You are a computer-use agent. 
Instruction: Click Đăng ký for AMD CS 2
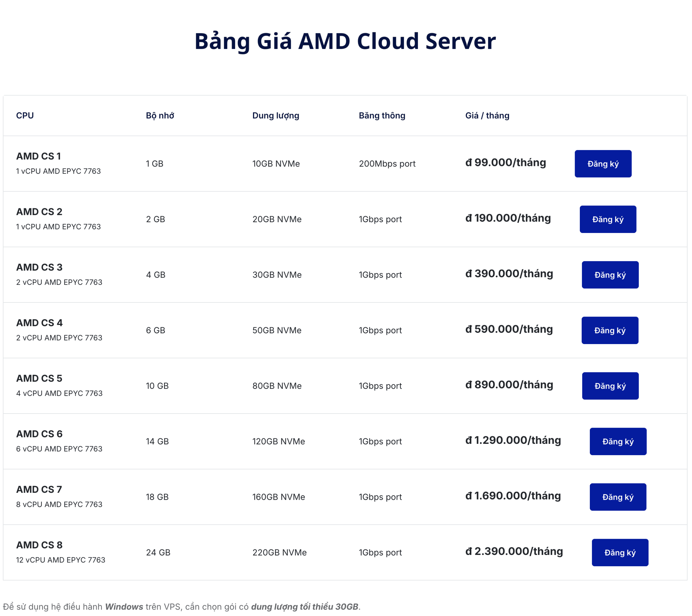(x=608, y=219)
